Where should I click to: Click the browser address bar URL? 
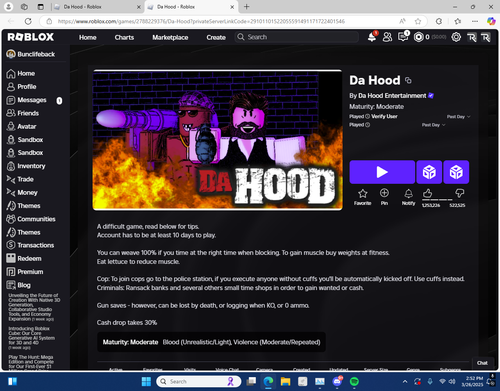click(x=201, y=21)
